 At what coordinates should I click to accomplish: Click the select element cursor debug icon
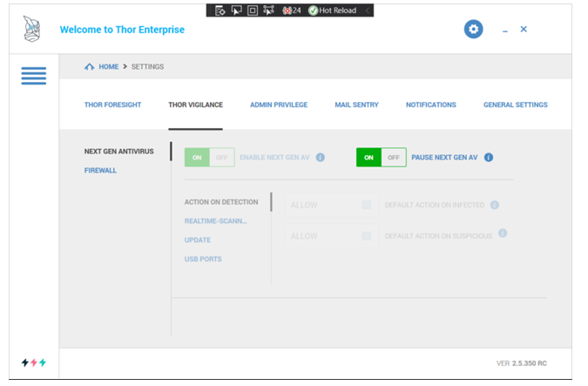pos(236,10)
